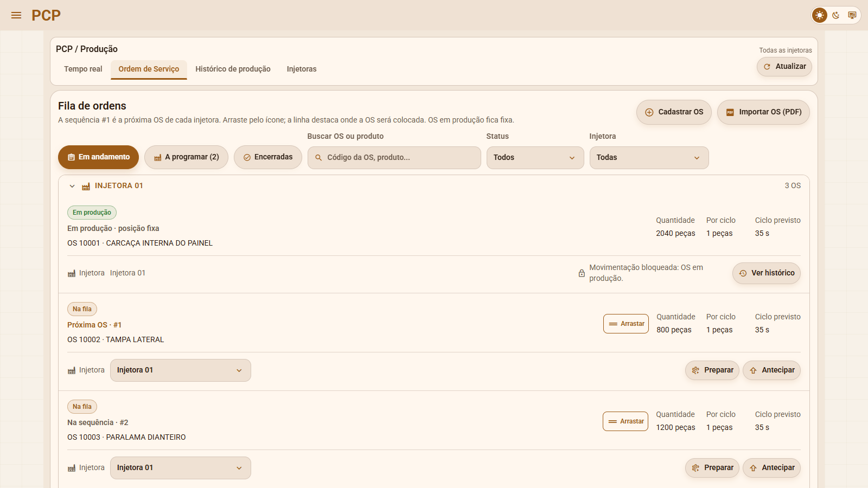Switch to dark theme moon icon
Viewport: 868px width, 488px height.
[836, 15]
